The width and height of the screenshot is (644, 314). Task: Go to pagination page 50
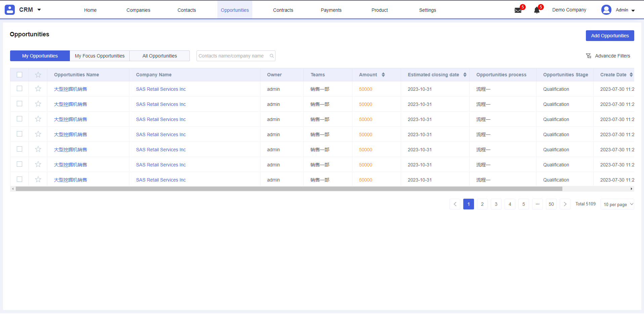(551, 204)
